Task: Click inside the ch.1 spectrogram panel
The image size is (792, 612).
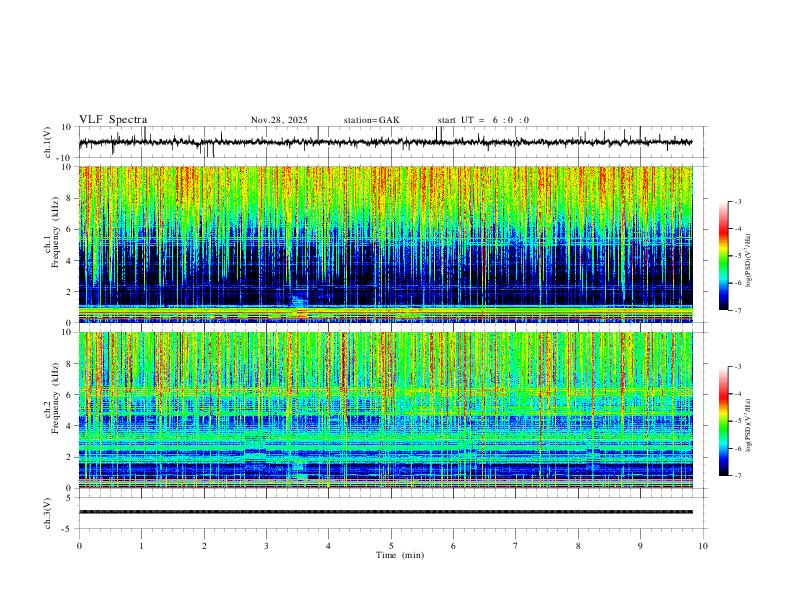Action: [x=386, y=244]
